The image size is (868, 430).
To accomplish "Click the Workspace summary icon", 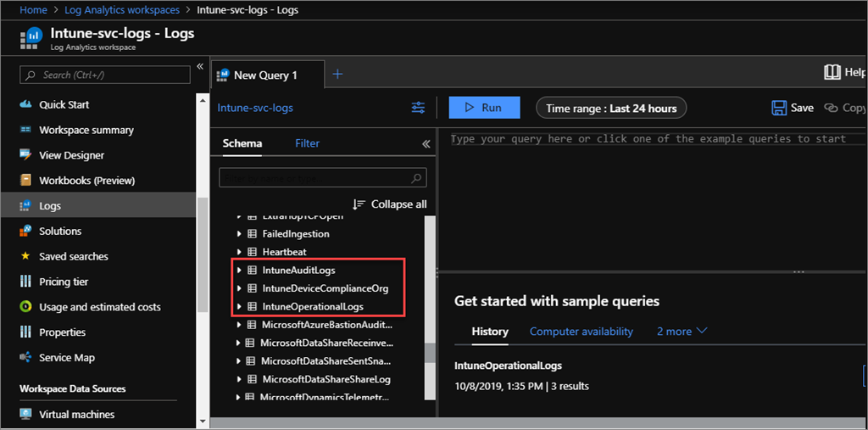I will [x=25, y=131].
